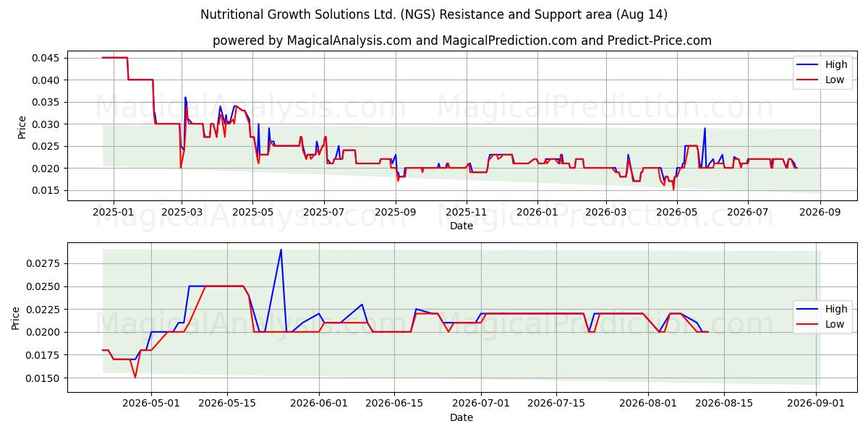Viewport: 868px width, 434px height.
Task: Click the 2026-06-01 date tick label
Action: coord(319,404)
